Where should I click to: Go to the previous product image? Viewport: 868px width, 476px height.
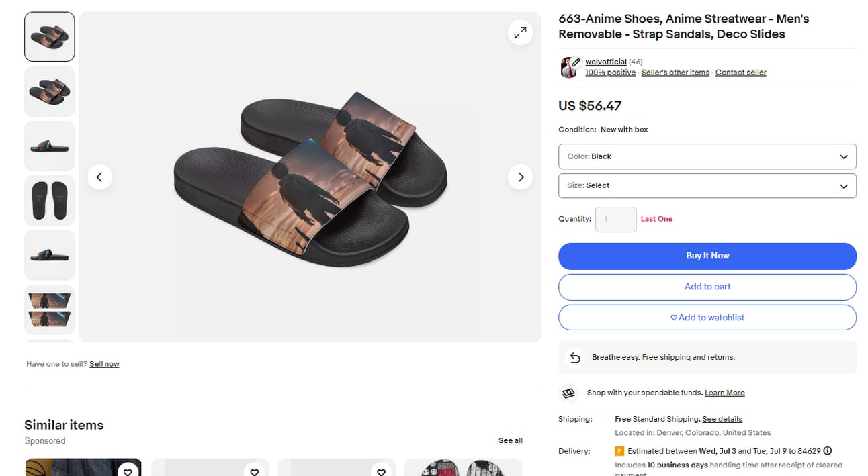99,177
